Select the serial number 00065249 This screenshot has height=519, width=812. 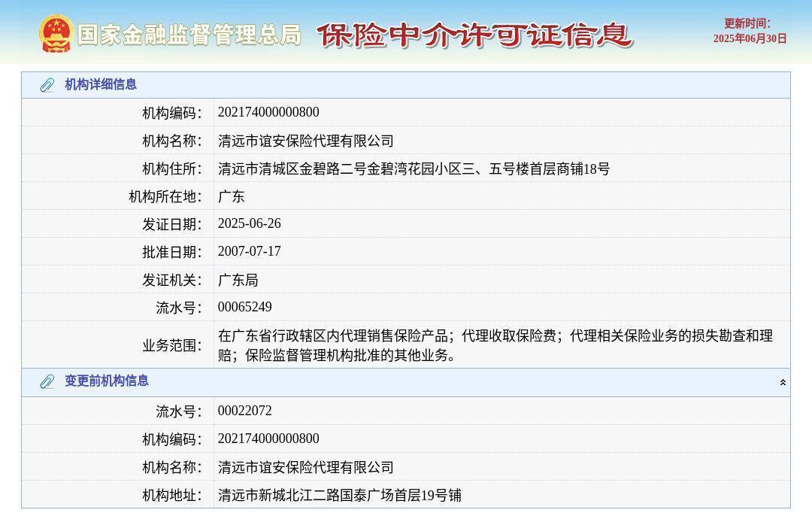(x=244, y=307)
